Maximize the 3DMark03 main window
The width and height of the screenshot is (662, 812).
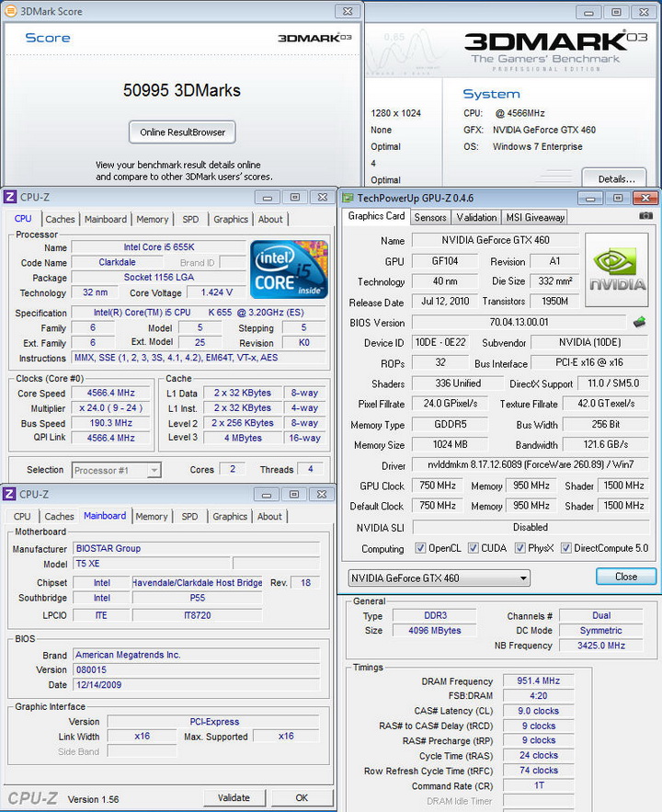[x=616, y=12]
